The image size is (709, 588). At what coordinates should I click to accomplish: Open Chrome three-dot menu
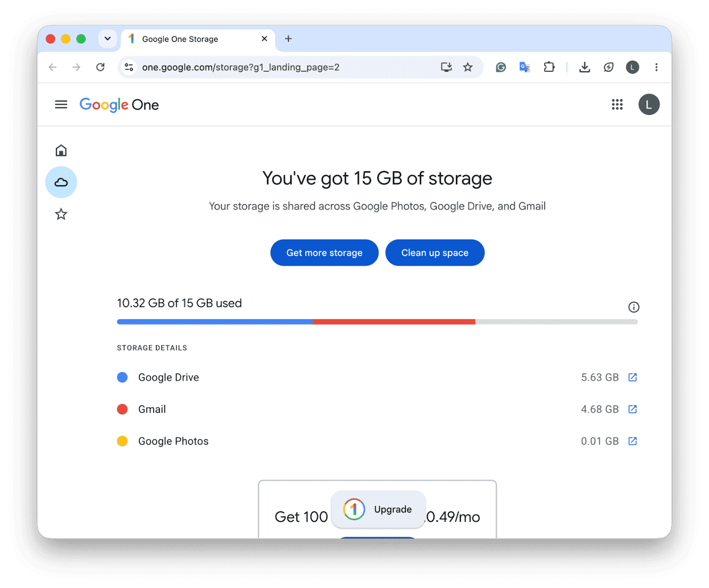(x=656, y=67)
